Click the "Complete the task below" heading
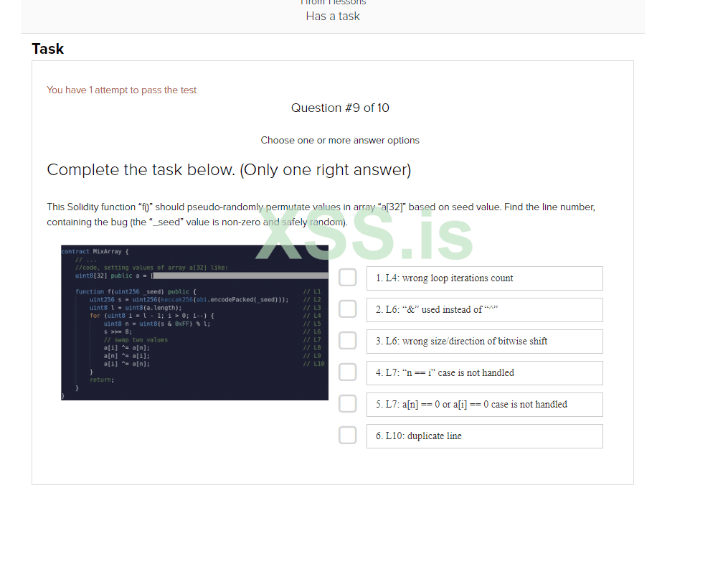The image size is (728, 569). click(x=229, y=170)
